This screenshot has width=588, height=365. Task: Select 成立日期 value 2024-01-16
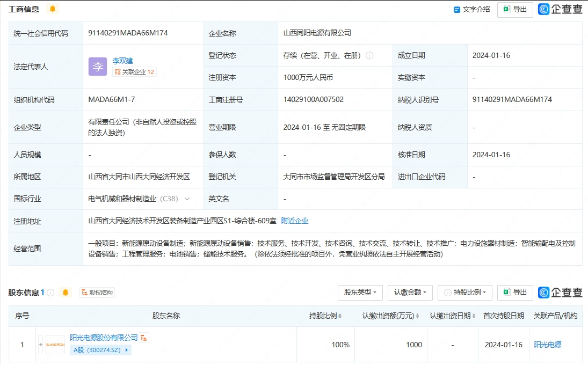(x=491, y=55)
